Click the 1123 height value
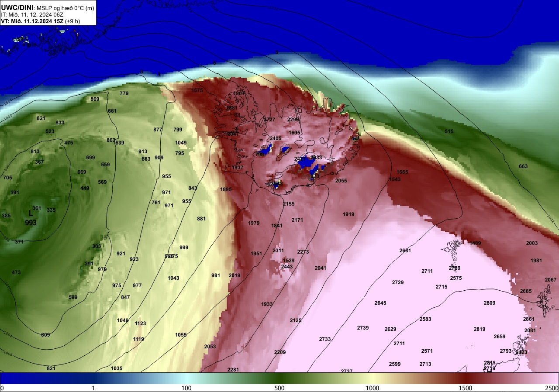The width and height of the screenshot is (559, 392). [x=141, y=323]
